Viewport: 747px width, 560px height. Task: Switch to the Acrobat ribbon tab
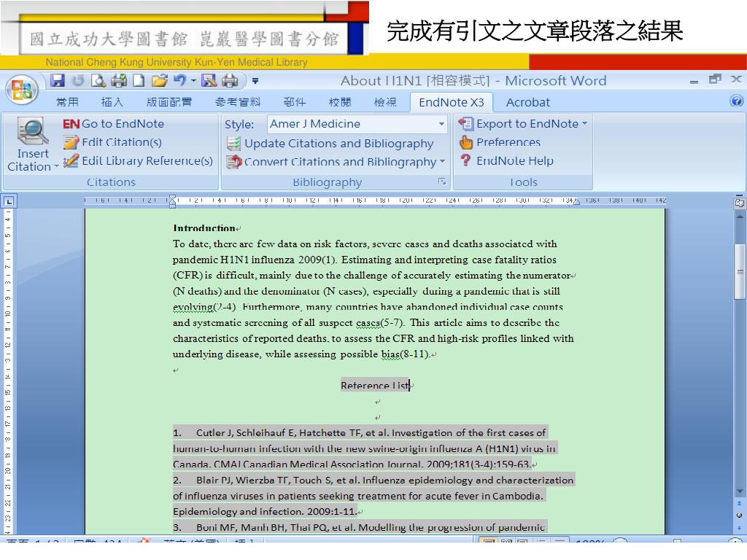[528, 102]
